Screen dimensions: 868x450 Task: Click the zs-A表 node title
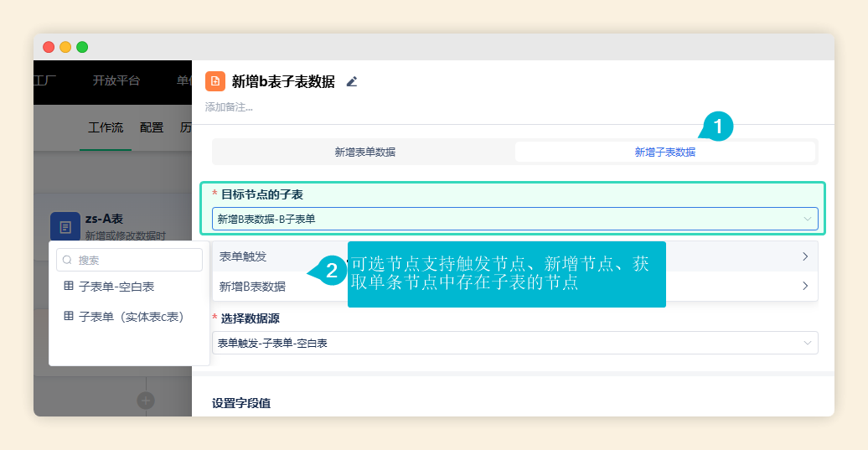pos(104,219)
